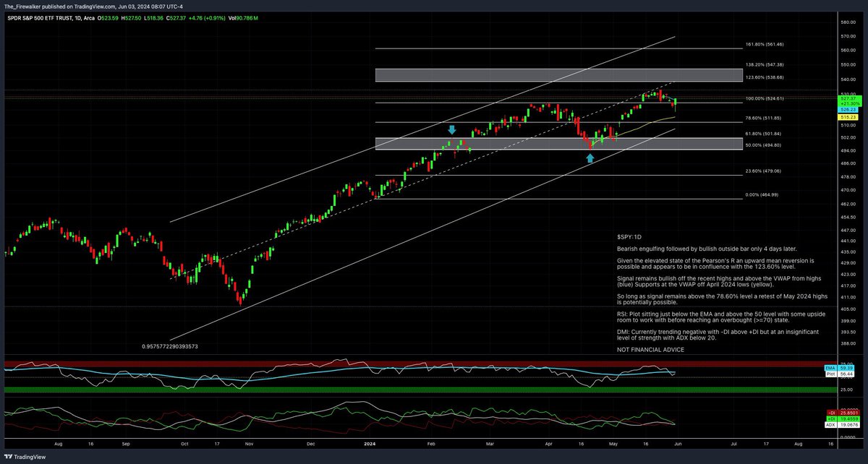Select the upper gray zone between 123.60% and 138.20%

[558, 74]
